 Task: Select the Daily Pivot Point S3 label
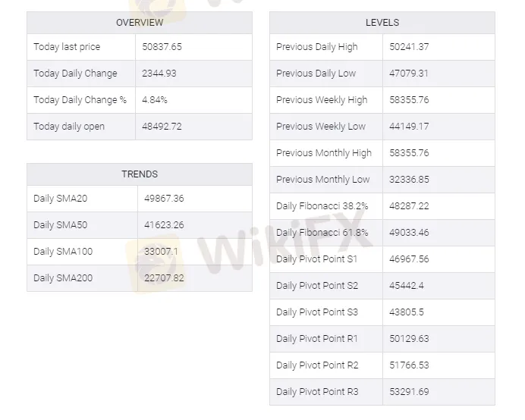click(317, 312)
